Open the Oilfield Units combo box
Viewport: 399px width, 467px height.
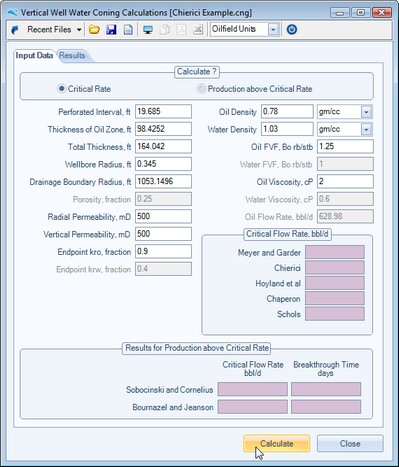click(x=273, y=29)
